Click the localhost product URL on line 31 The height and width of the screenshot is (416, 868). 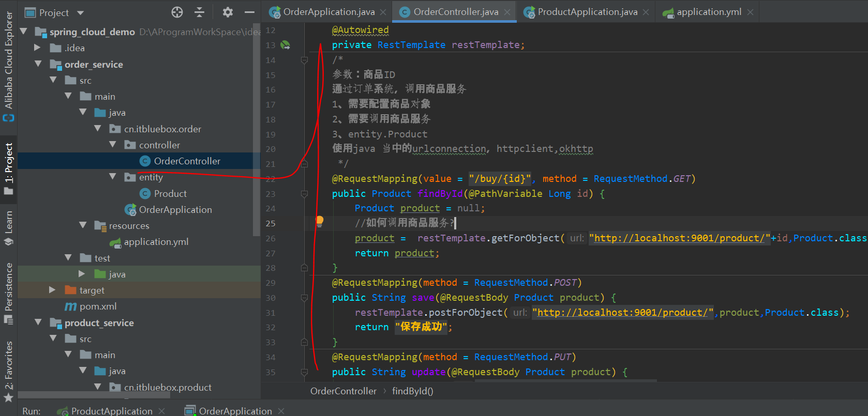(x=623, y=313)
